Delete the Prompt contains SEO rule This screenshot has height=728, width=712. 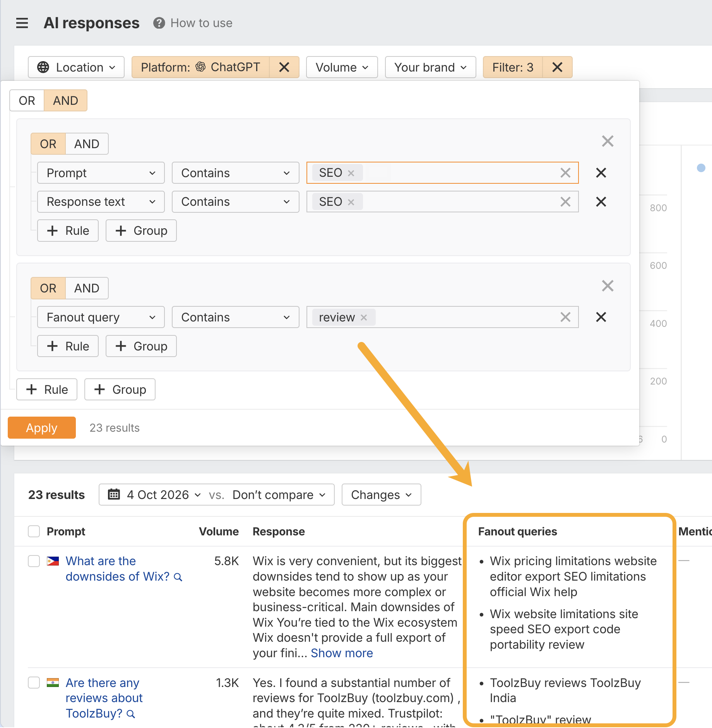pos(601,173)
